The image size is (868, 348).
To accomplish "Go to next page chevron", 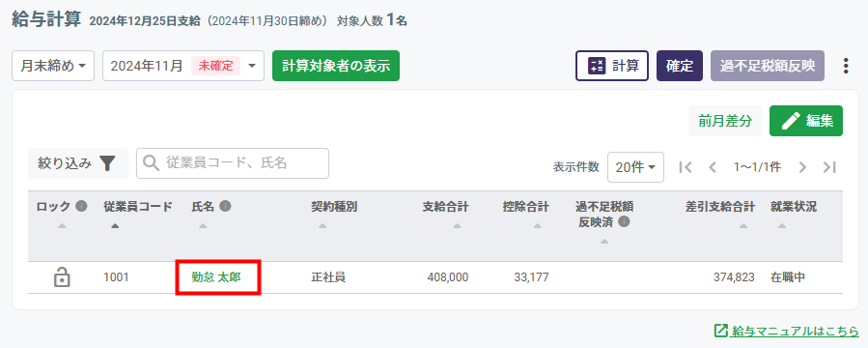I will pyautogui.click(x=802, y=167).
